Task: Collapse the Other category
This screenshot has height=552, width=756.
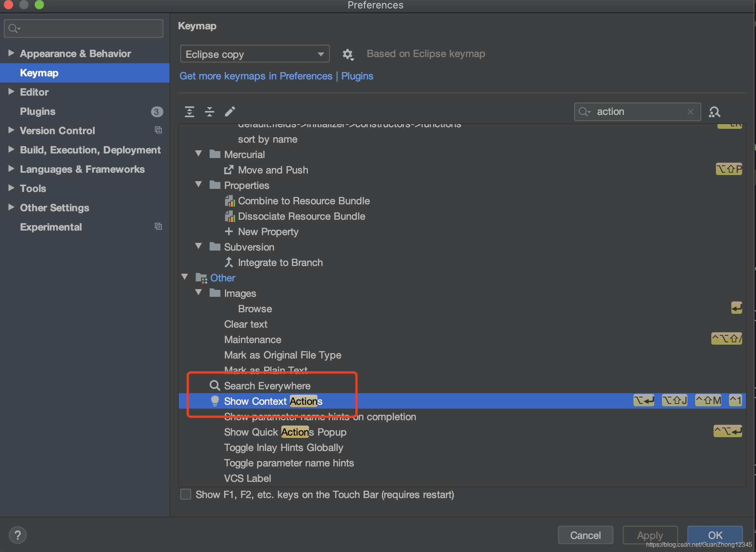Action: (x=185, y=277)
